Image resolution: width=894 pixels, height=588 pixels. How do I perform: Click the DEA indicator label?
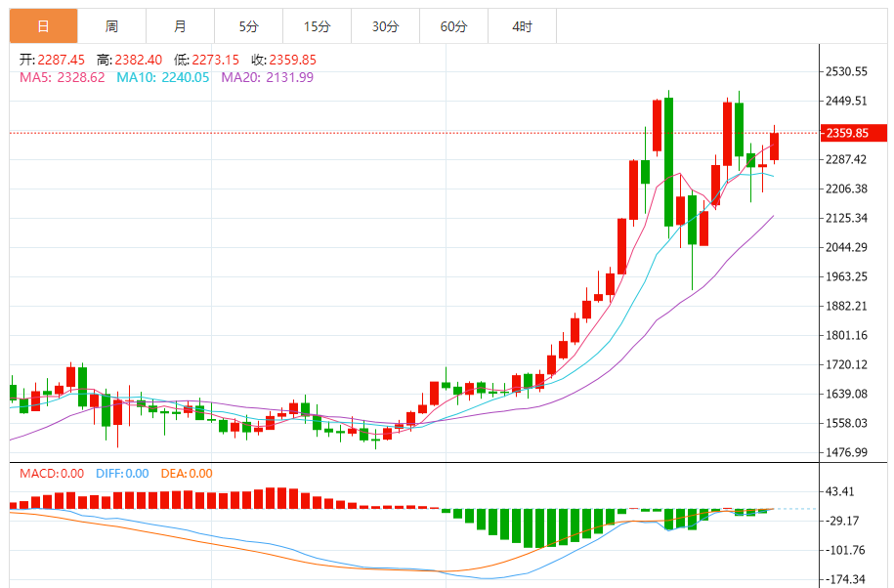pyautogui.click(x=187, y=474)
